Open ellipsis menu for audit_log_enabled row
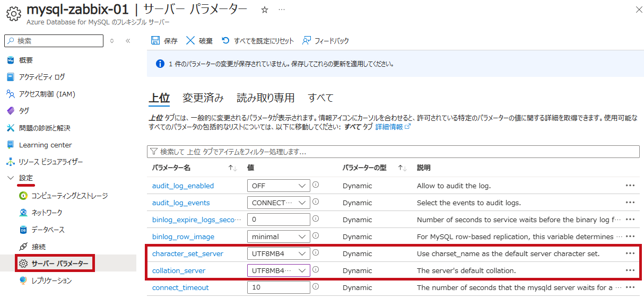This screenshot has width=644, height=298. [x=630, y=186]
